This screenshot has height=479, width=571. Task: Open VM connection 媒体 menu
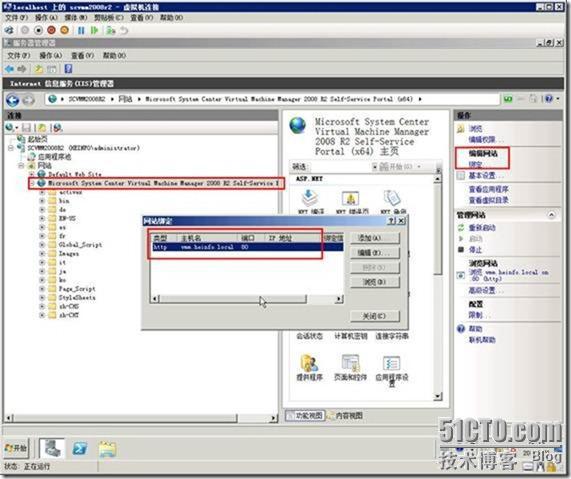pyautogui.click(x=75, y=17)
